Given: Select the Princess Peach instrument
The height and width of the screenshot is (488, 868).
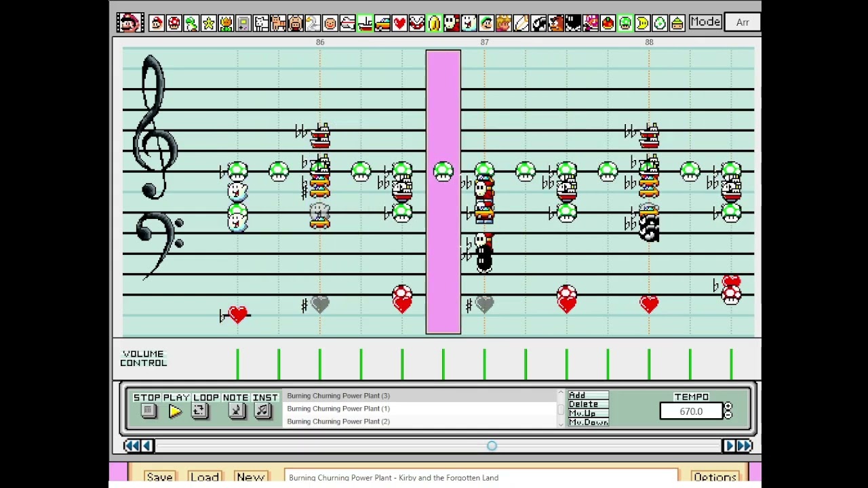Looking at the screenshot, I should pos(504,23).
